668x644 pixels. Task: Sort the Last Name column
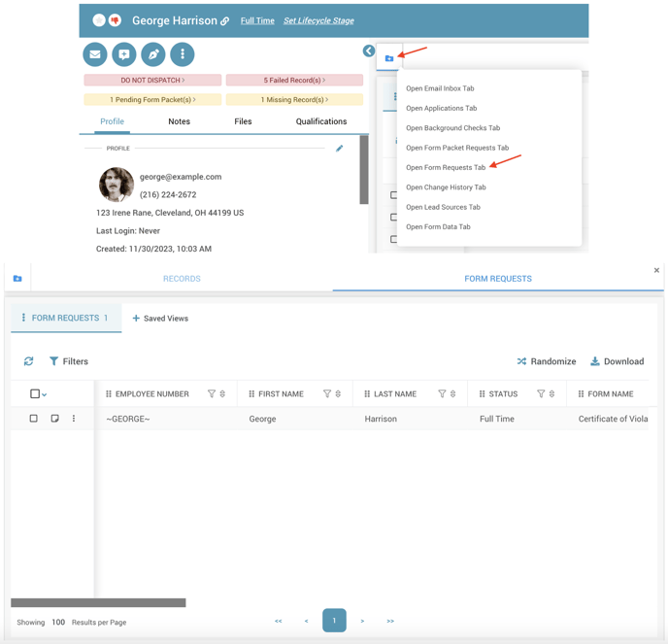tap(452, 393)
